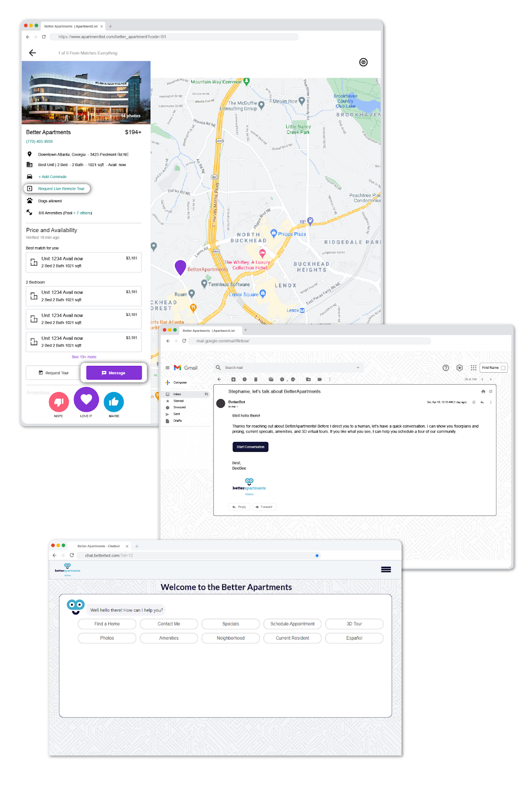This screenshot has height=791, width=532.
Task: Expand the '+ 7 others' amenities link
Action: point(82,213)
